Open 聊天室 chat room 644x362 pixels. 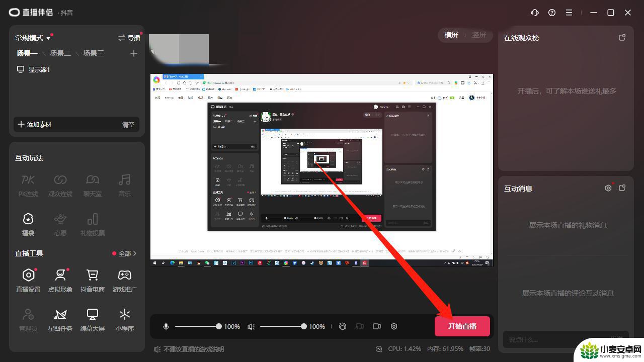93,185
